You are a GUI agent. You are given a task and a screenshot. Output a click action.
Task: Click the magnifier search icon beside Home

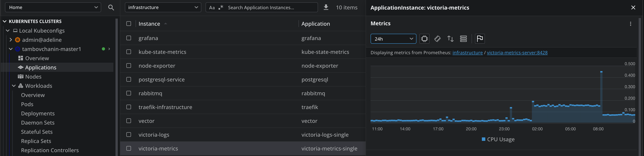tap(111, 7)
